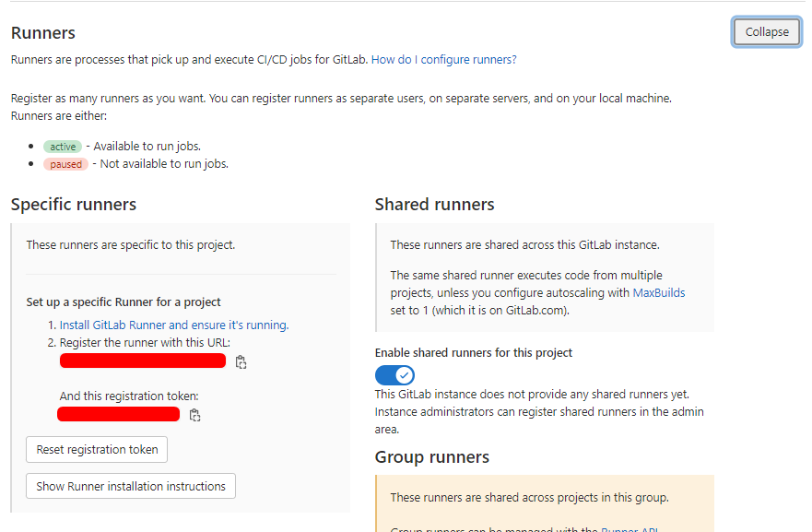Open 'How do I configure runners?' link
Screen dimensions: 812x532
(444, 60)
